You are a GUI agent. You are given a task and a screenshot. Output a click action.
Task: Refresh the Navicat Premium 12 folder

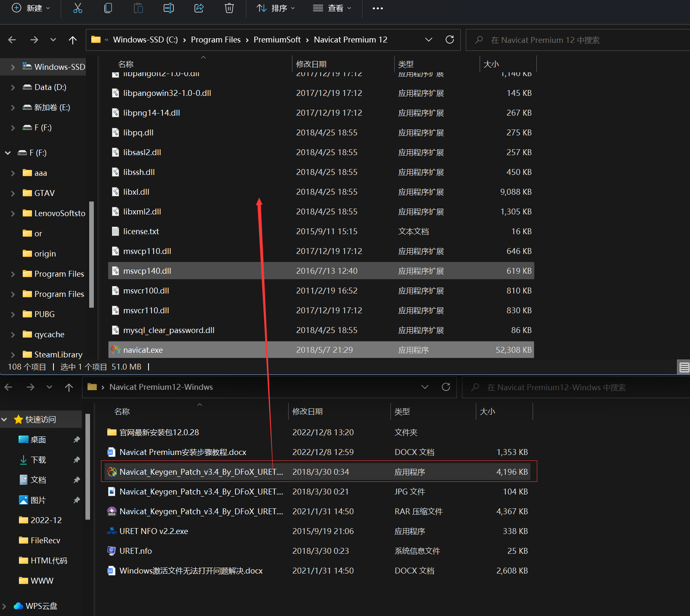[x=450, y=40]
